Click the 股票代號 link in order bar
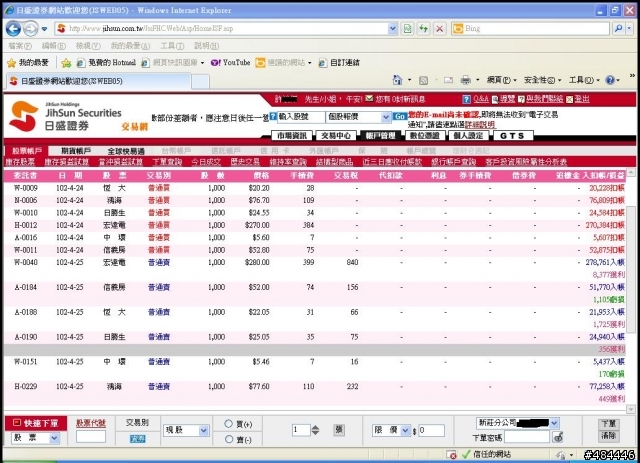This screenshot has height=463, width=640. click(91, 423)
